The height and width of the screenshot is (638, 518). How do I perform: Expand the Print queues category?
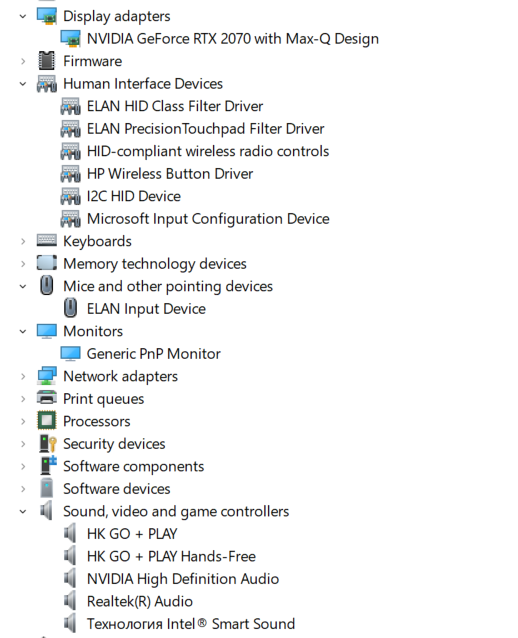[23, 399]
